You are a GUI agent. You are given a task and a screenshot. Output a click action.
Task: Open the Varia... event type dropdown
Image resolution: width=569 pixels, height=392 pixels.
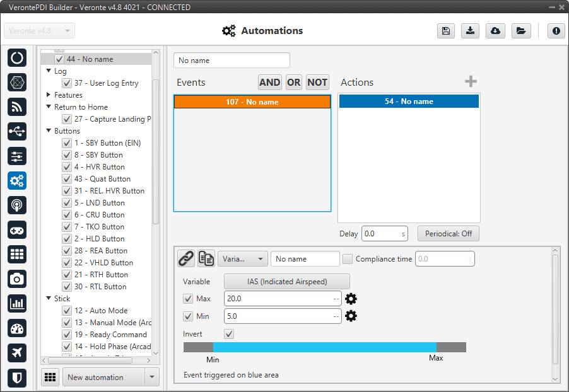tap(243, 259)
